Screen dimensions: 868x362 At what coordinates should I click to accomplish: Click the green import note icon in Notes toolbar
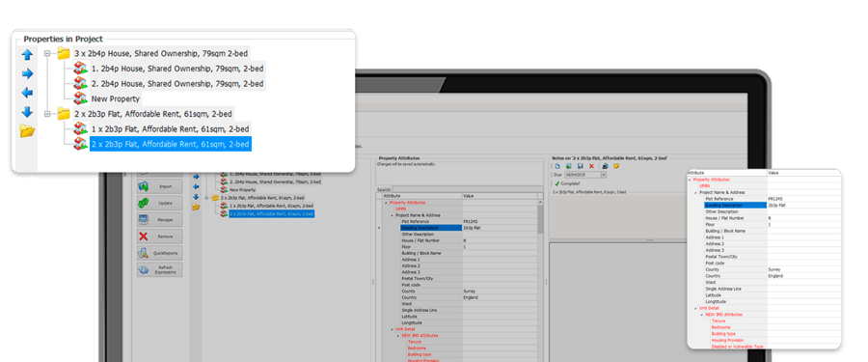(x=569, y=166)
